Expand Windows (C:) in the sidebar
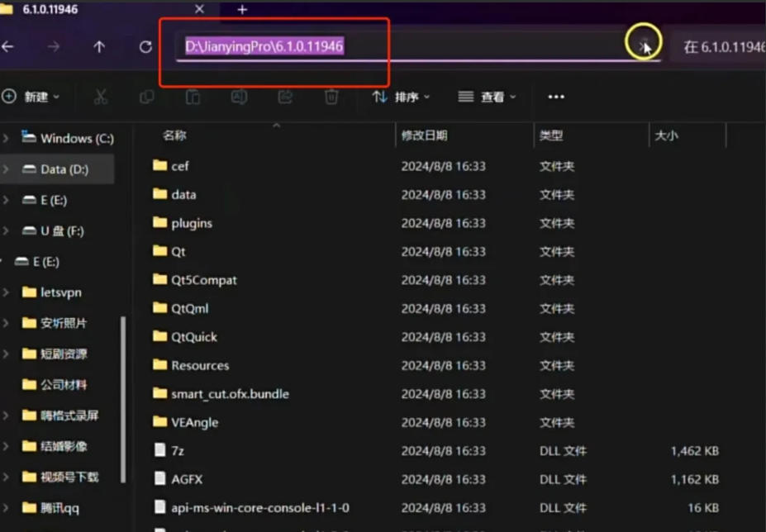 pos(6,139)
